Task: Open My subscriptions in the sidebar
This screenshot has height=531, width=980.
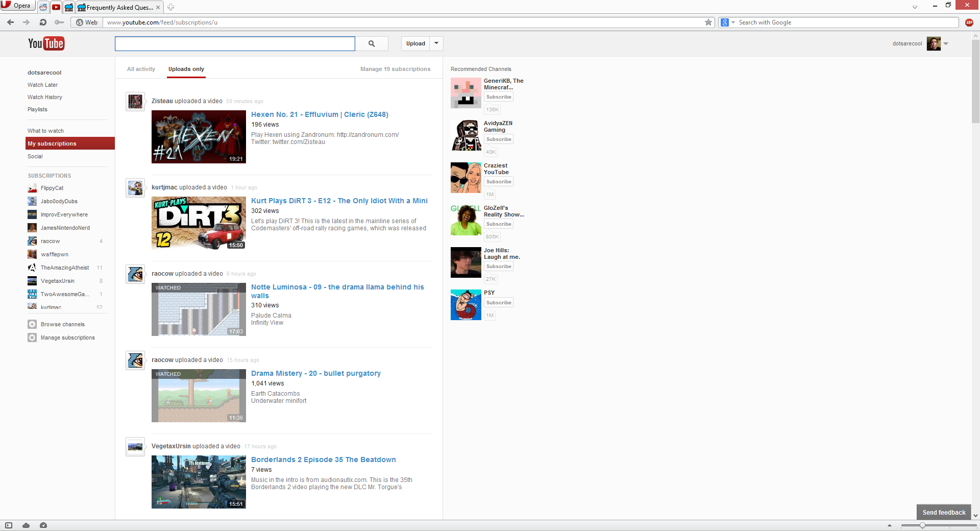Action: (70, 143)
